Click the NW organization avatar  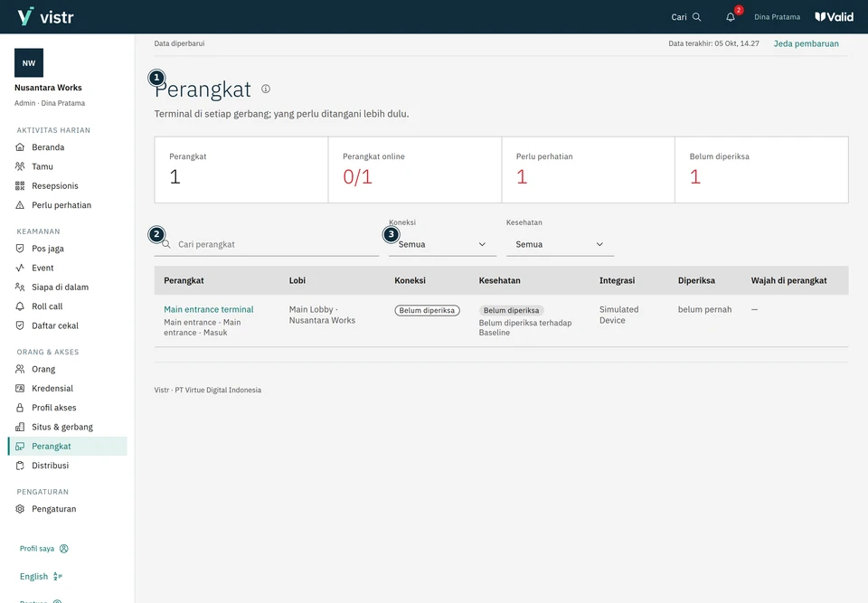(x=29, y=62)
